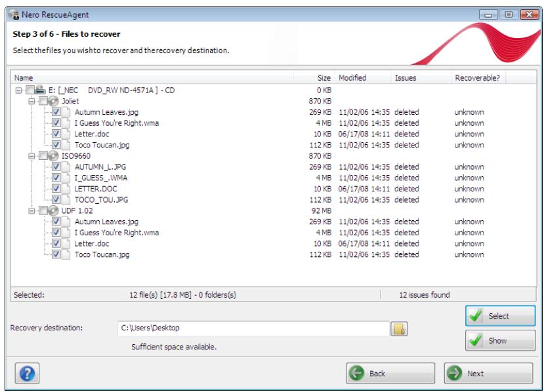Sort by the Size column header

pyautogui.click(x=314, y=77)
